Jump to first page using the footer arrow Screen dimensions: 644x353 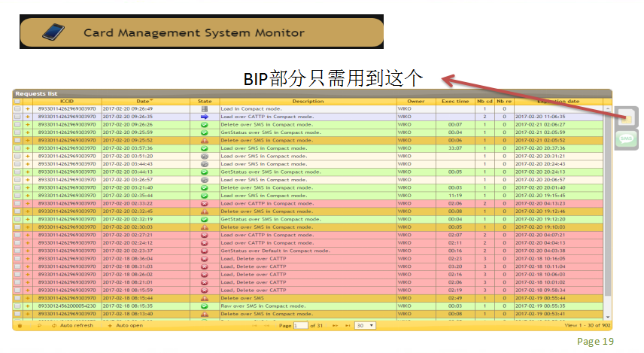[x=254, y=325]
